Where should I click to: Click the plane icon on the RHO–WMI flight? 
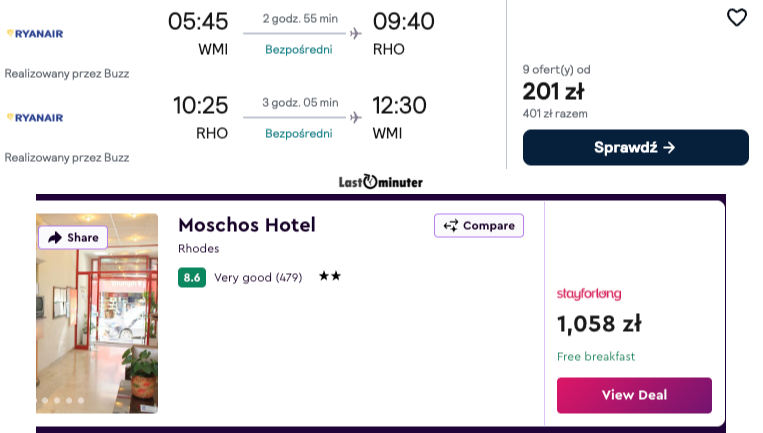[355, 117]
